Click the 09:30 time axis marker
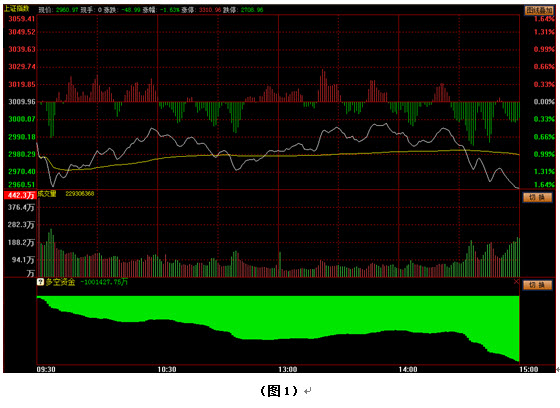Screen dimensions: 560x408 pyautogui.click(x=46, y=369)
